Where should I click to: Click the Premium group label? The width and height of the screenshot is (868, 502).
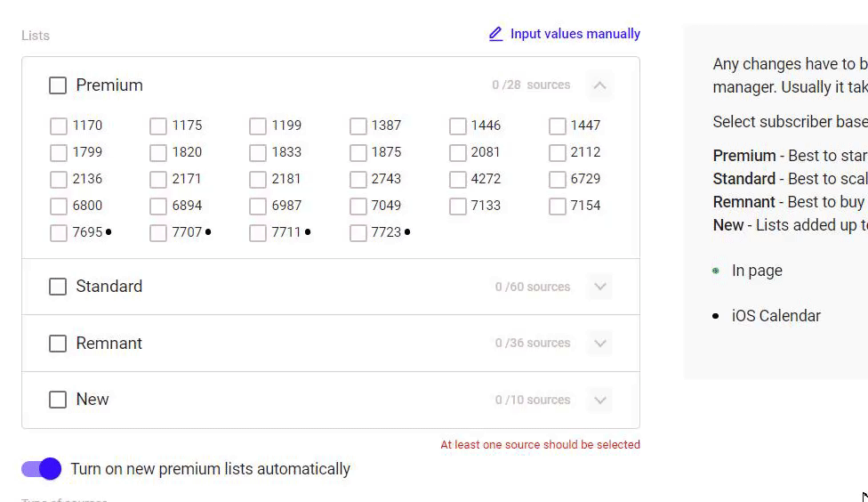[109, 85]
